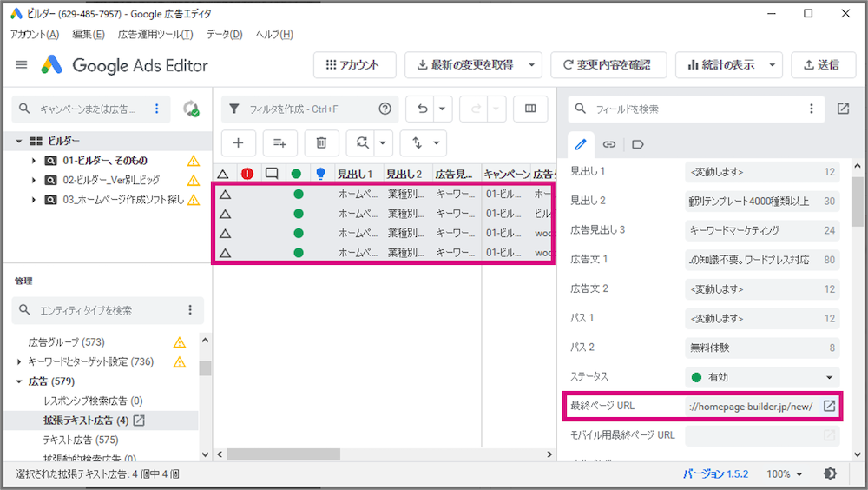Viewport: 868px width, 490px height.
Task: Sort by error column header icon
Action: click(x=247, y=174)
